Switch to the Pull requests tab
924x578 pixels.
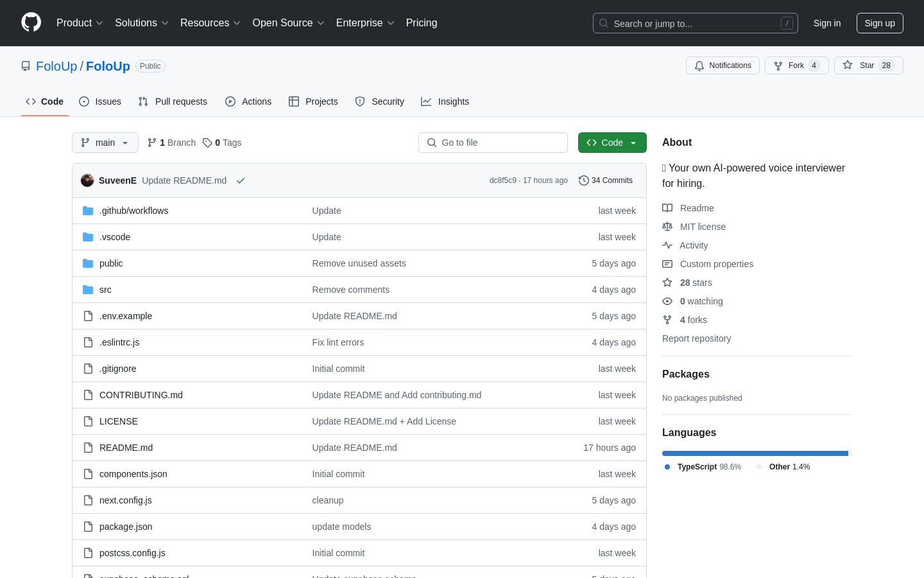tap(173, 101)
